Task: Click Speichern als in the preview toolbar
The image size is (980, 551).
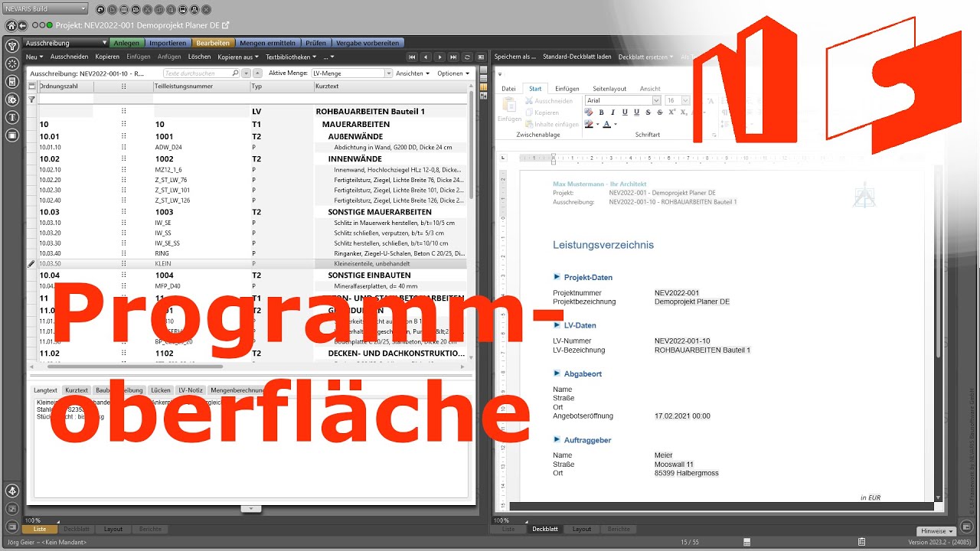Action: point(515,57)
